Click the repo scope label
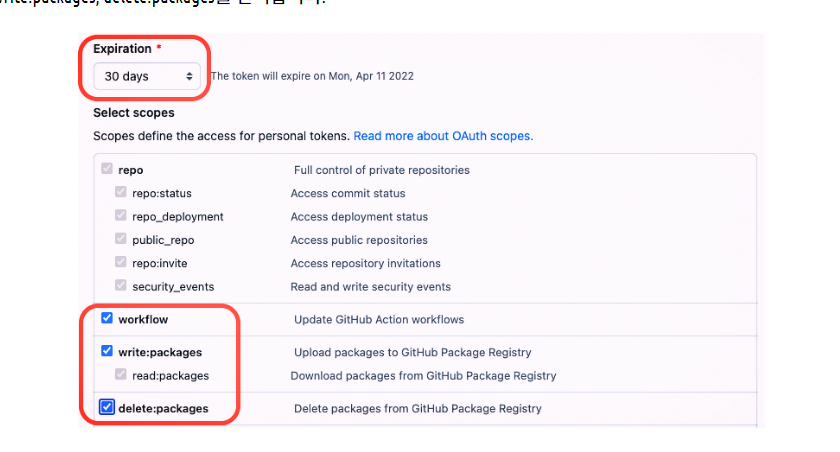 point(131,170)
